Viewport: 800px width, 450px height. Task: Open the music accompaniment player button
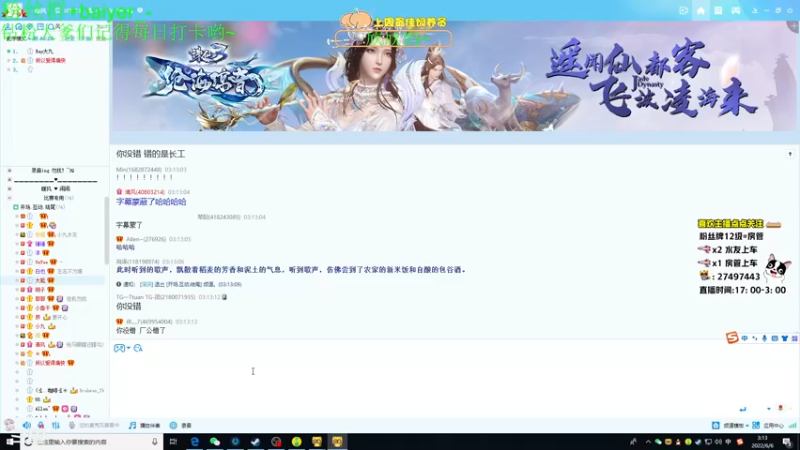click(x=144, y=425)
